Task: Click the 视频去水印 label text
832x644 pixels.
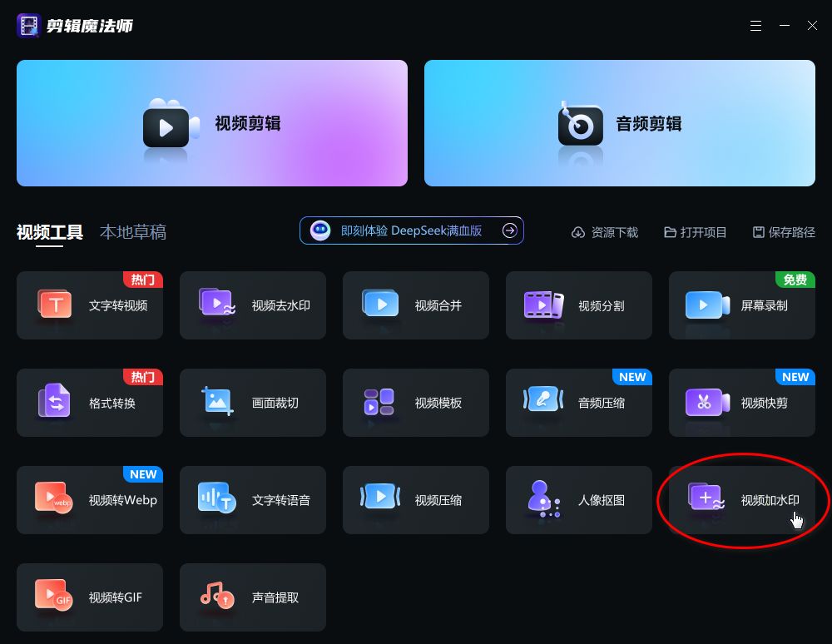Action: click(x=280, y=305)
